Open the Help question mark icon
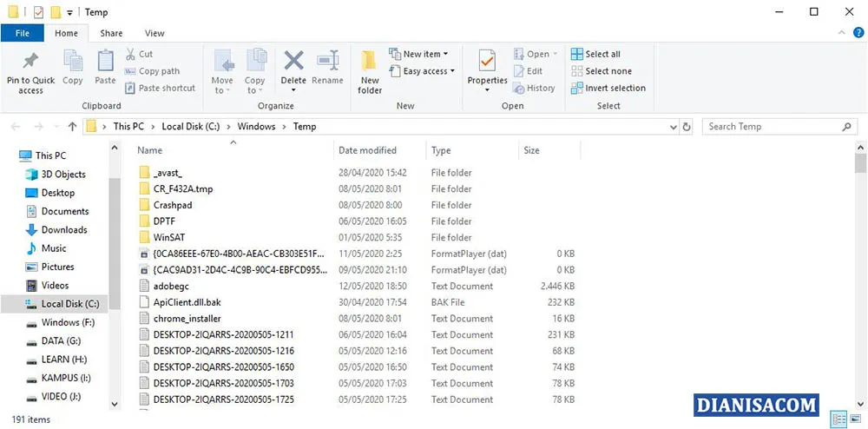Screen dimensions: 868x429 click(x=858, y=33)
